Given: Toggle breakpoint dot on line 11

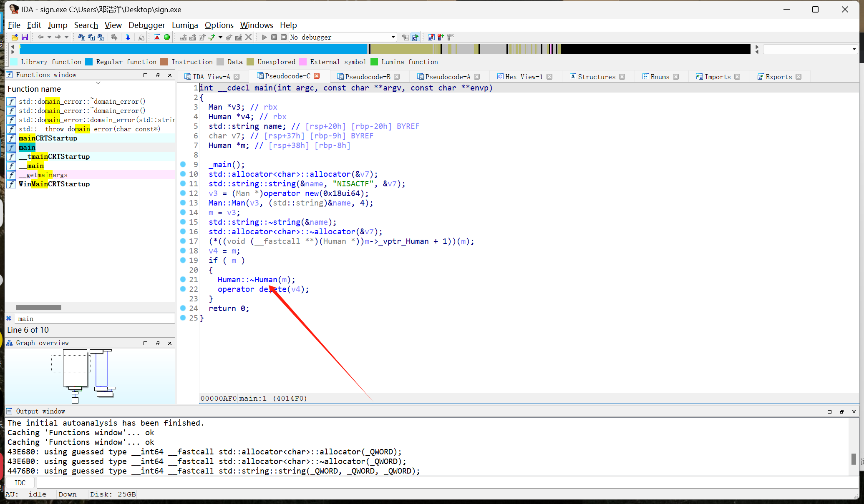Looking at the screenshot, I should coord(183,183).
